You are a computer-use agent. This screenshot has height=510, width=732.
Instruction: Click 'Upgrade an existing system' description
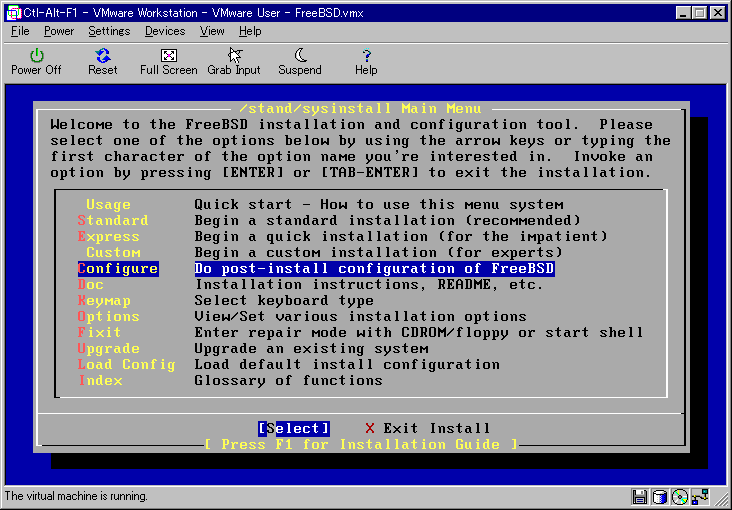point(311,348)
